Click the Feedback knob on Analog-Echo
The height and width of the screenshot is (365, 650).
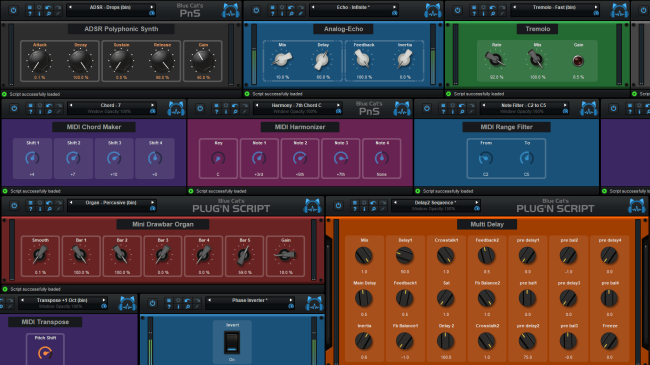pos(363,60)
